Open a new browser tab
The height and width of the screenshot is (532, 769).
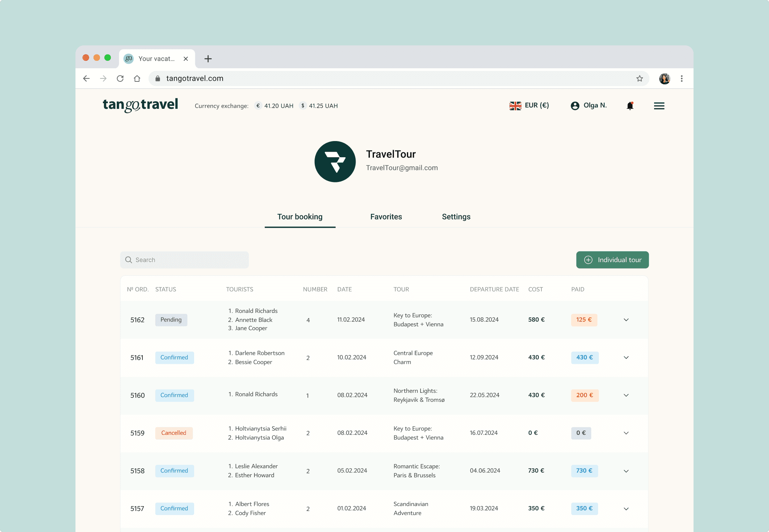click(208, 59)
